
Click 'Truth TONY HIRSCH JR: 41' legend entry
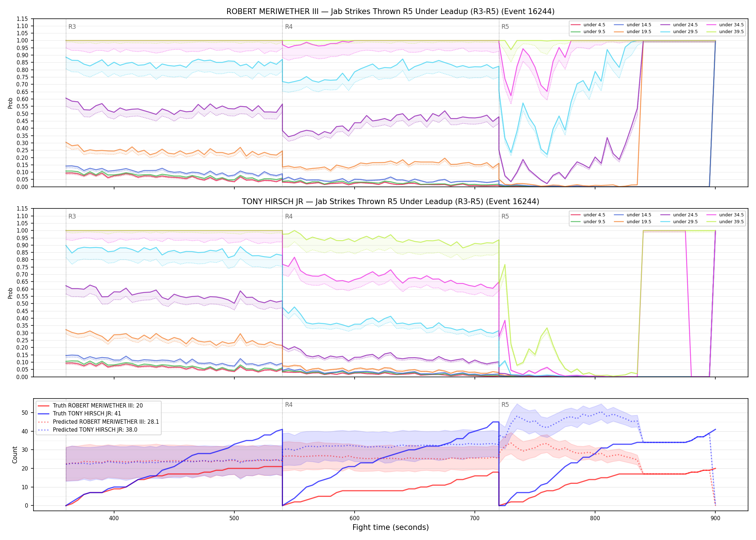[x=80, y=414]
